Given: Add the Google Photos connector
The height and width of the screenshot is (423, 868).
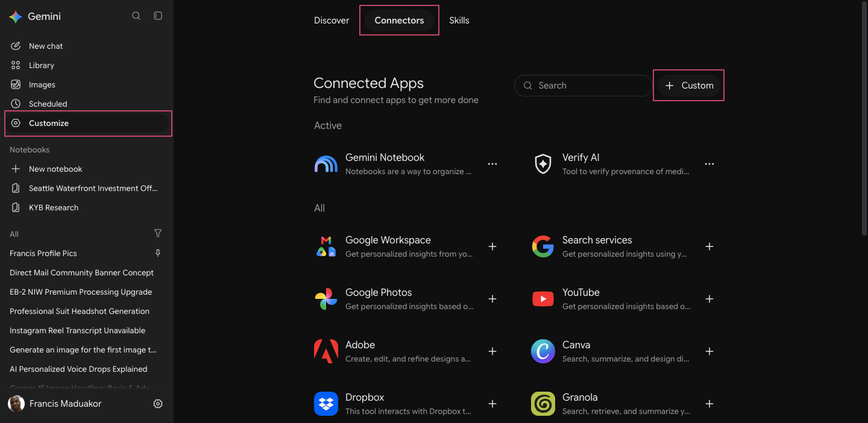Looking at the screenshot, I should (492, 299).
